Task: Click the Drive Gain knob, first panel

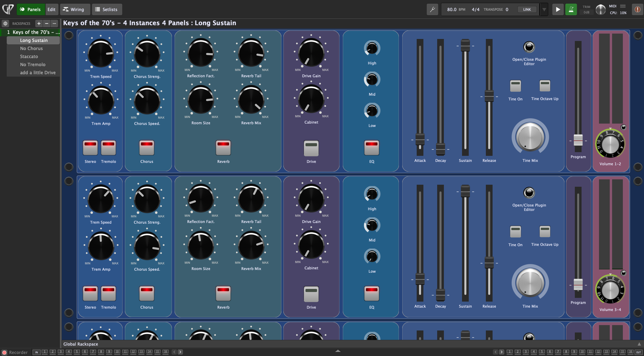Action: click(x=311, y=53)
